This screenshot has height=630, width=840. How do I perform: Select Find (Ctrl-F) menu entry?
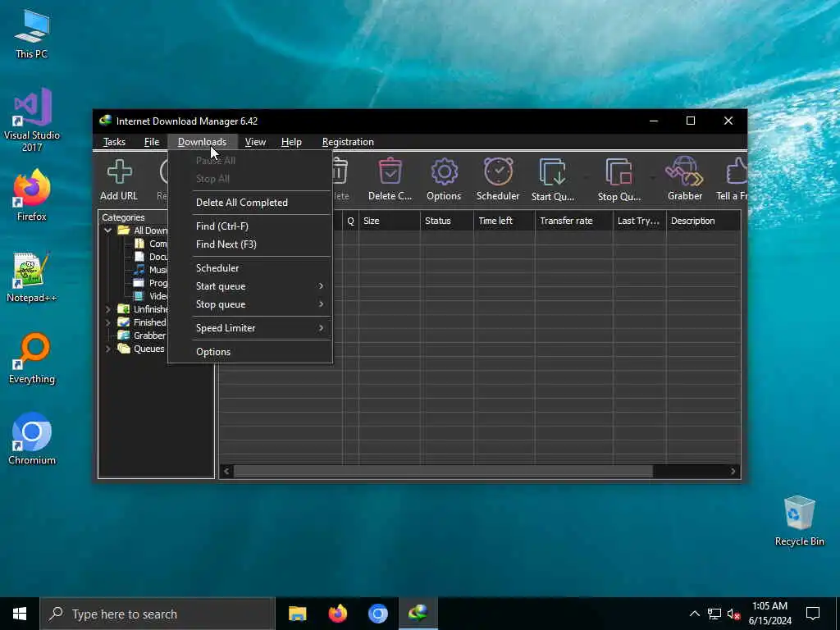250,226
